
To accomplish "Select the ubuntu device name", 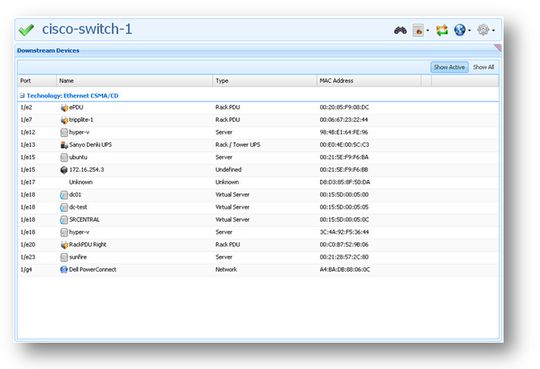I will 78,157.
